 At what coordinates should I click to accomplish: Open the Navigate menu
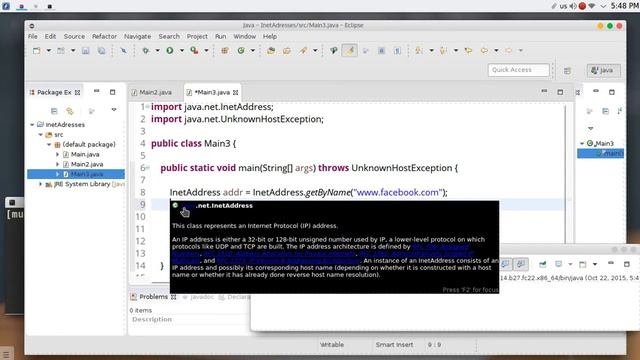(x=138, y=36)
